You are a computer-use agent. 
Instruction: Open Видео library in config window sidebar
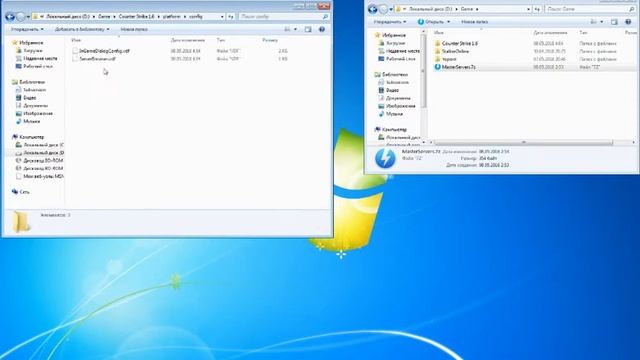pos(29,98)
